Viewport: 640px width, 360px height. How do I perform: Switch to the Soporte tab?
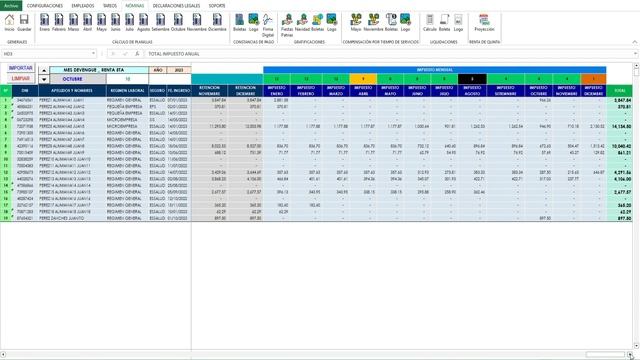coord(217,6)
